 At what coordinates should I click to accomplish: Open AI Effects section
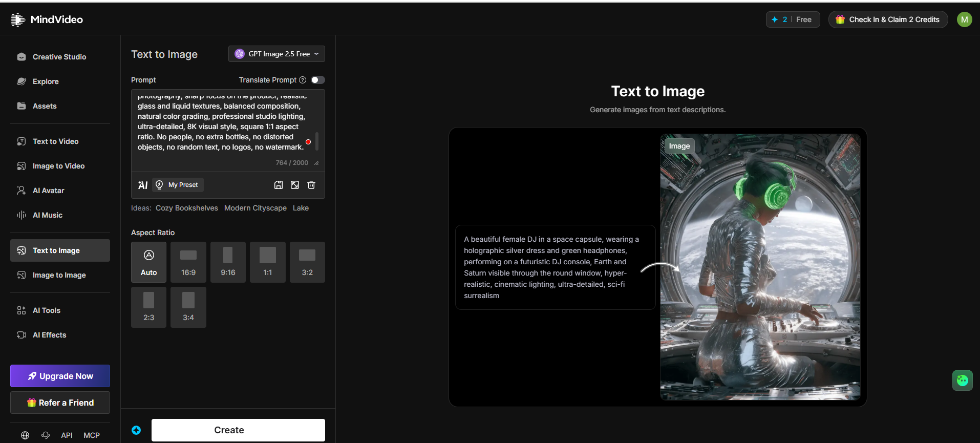[x=60, y=335]
